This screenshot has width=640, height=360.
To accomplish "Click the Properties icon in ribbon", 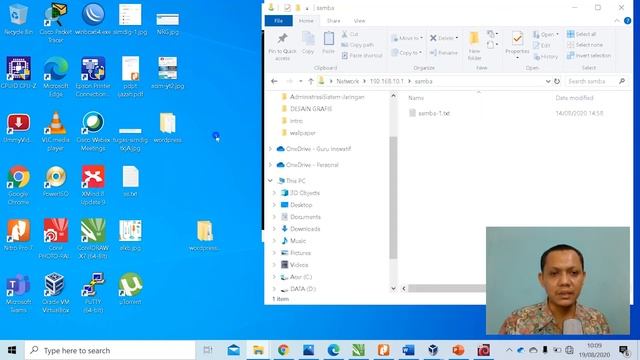I will coord(517,45).
